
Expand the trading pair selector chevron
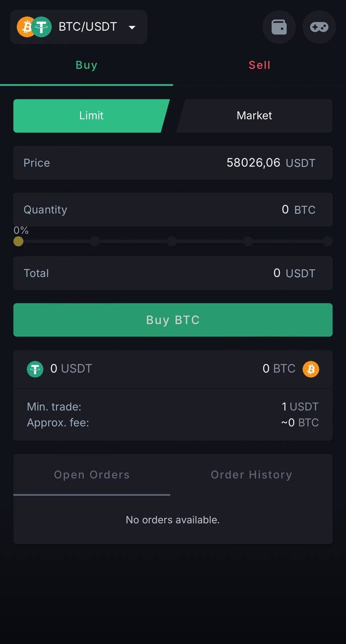point(131,28)
